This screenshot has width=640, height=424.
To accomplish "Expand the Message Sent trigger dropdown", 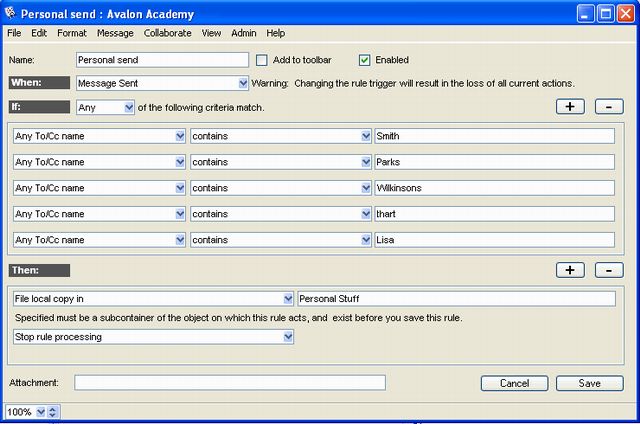I will pyautogui.click(x=243, y=83).
